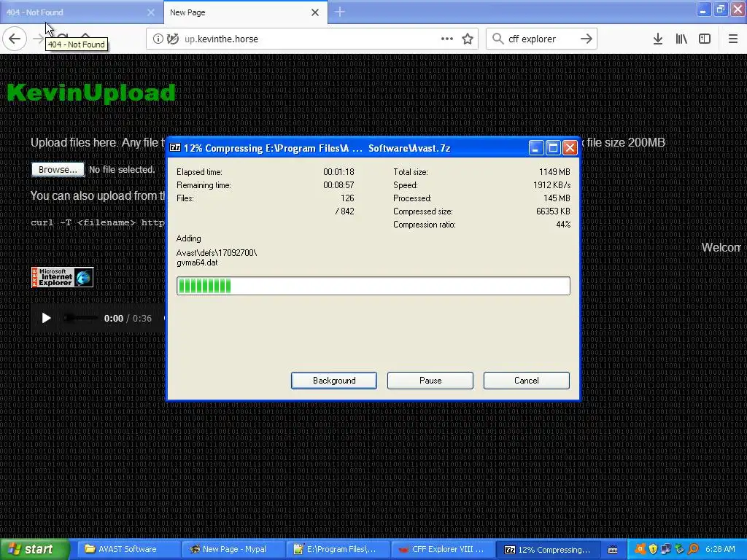Switch to AVAST Software taskbar window
This screenshot has width=747, height=560.
point(127,549)
